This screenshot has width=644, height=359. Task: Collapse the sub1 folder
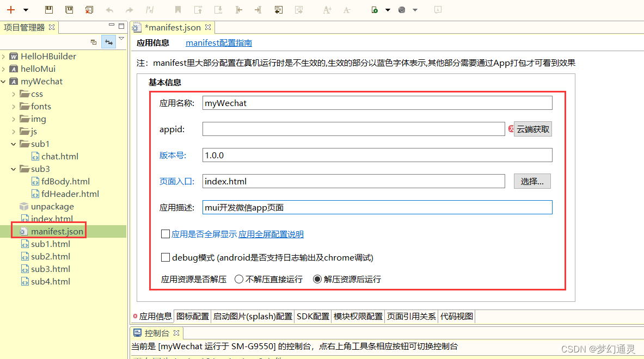13,144
